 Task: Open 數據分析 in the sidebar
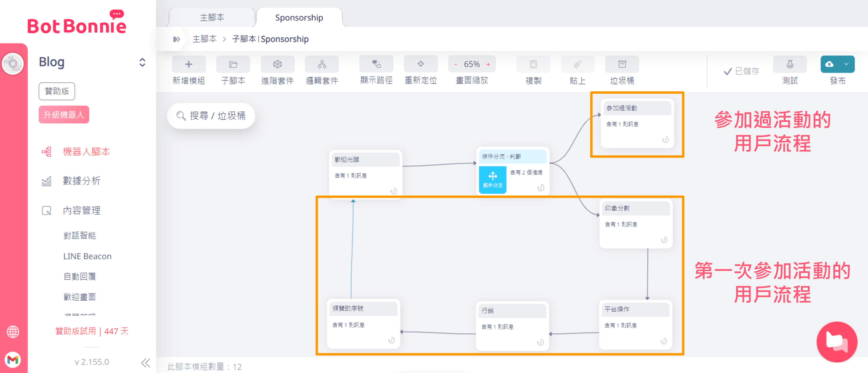coord(82,181)
